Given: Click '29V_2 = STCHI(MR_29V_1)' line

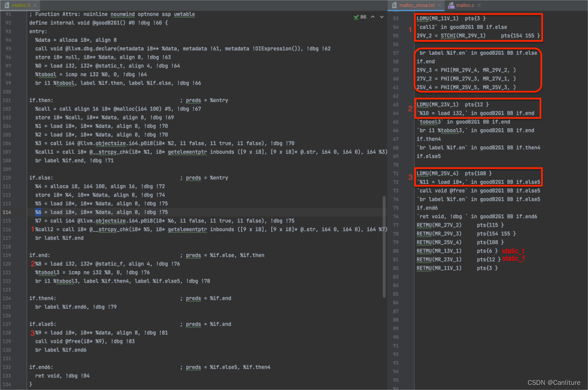Looking at the screenshot, I should tap(478, 36).
